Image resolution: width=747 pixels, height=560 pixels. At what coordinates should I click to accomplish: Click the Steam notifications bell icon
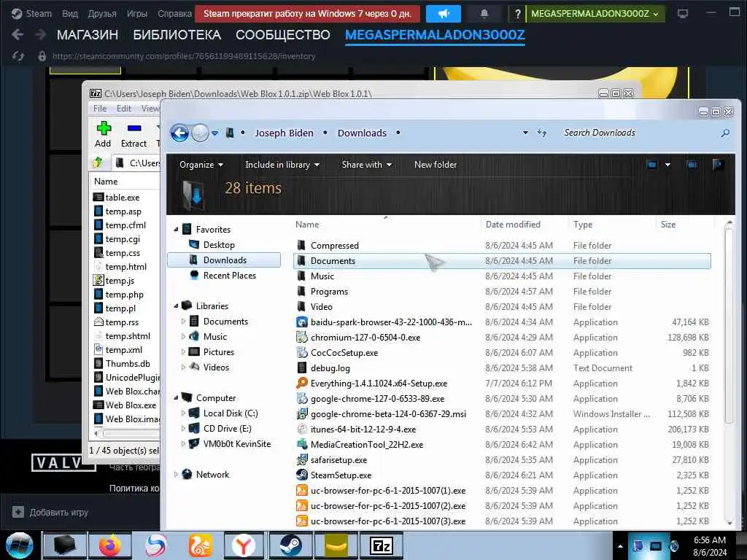[x=484, y=13]
